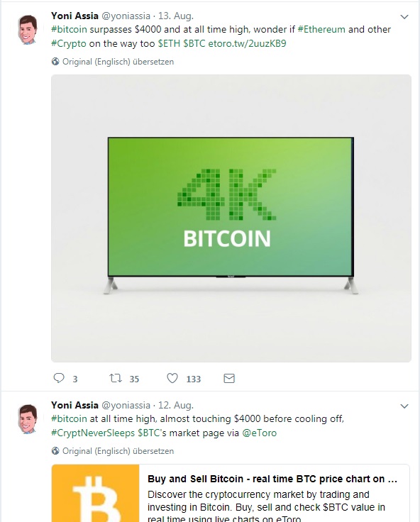This screenshot has width=420, height=522.
Task: Open the @eToro mention
Action: (x=260, y=433)
